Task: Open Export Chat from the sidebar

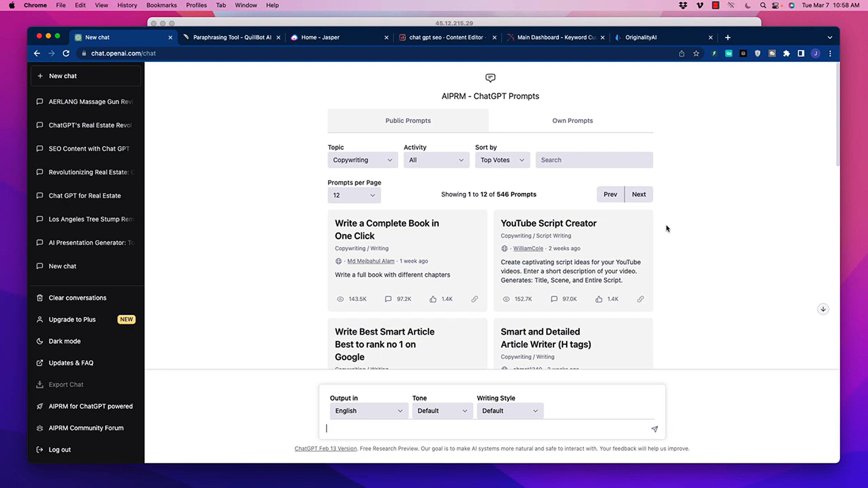Action: point(66,385)
